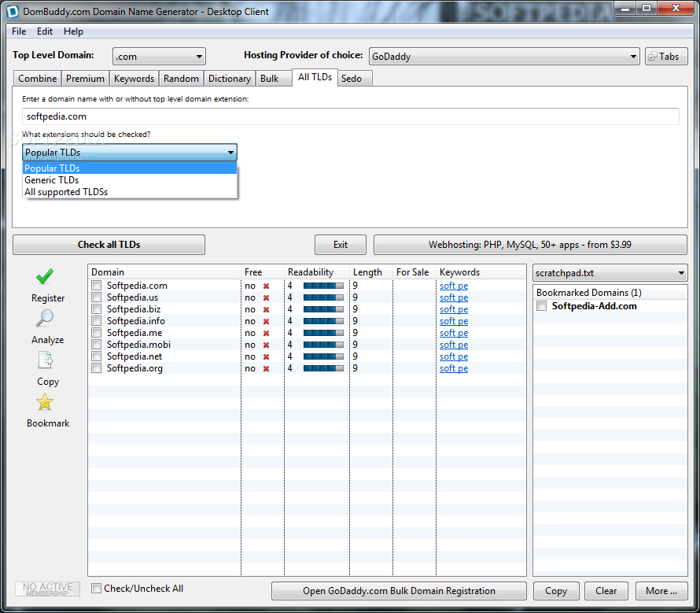Screen dimensions: 700x613
Task: Open the Edit menu
Action: 45,31
